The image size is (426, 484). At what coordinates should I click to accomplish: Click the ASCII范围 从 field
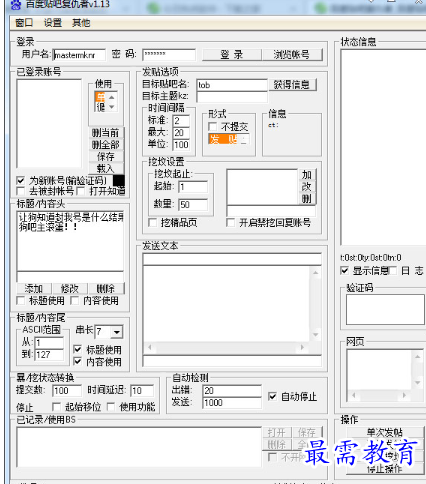[x=49, y=343]
